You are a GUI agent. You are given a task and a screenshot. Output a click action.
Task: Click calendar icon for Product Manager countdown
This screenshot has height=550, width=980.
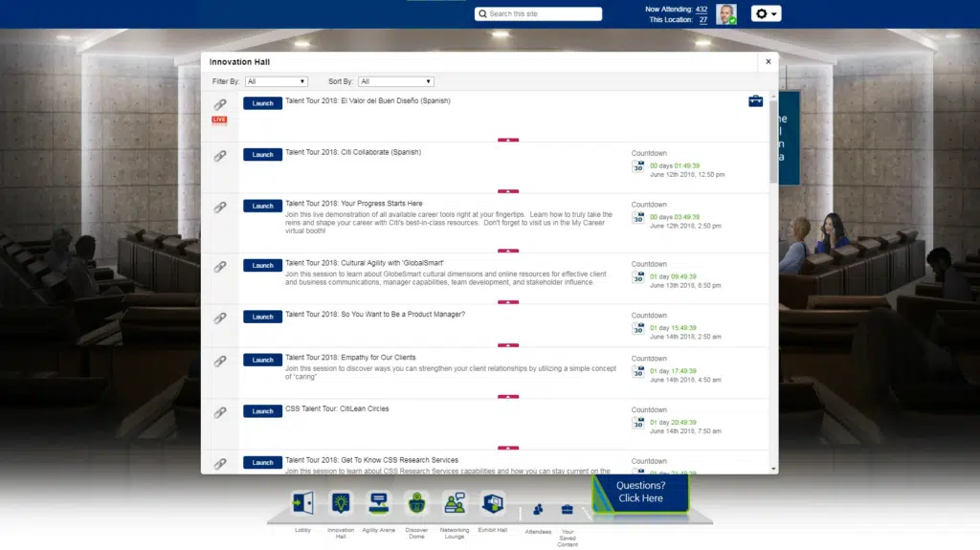point(638,328)
